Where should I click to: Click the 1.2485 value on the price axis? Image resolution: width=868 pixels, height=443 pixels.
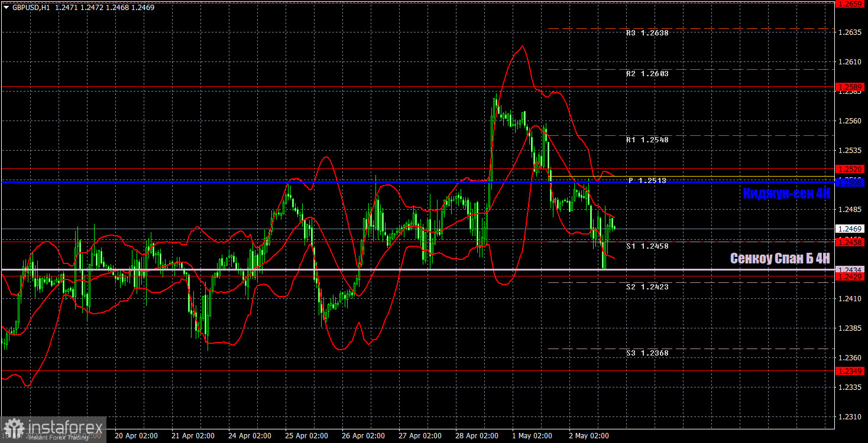[x=851, y=210]
